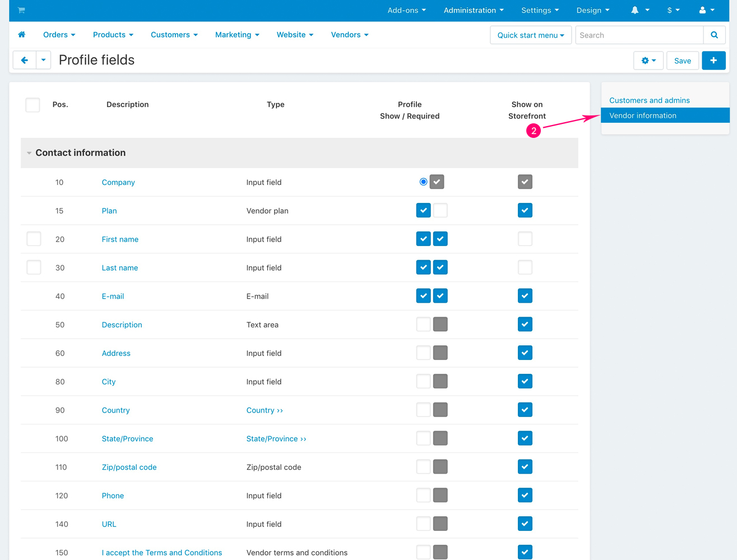Image resolution: width=737 pixels, height=560 pixels.
Task: Toggle the select-all checkbox in header
Action: point(33,105)
